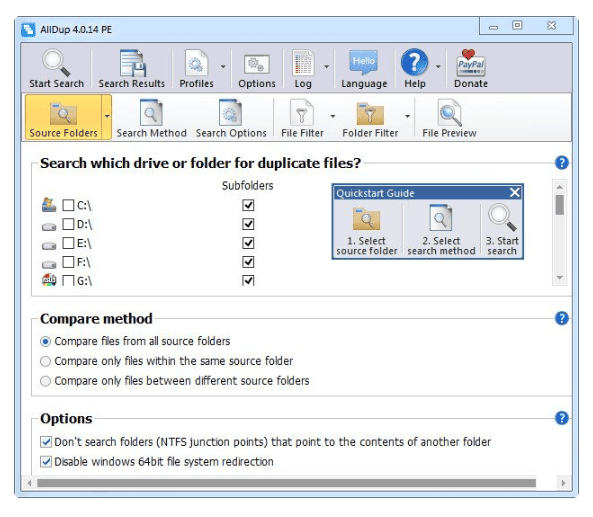Click the horizontal scrollbar right arrow

pyautogui.click(x=564, y=483)
